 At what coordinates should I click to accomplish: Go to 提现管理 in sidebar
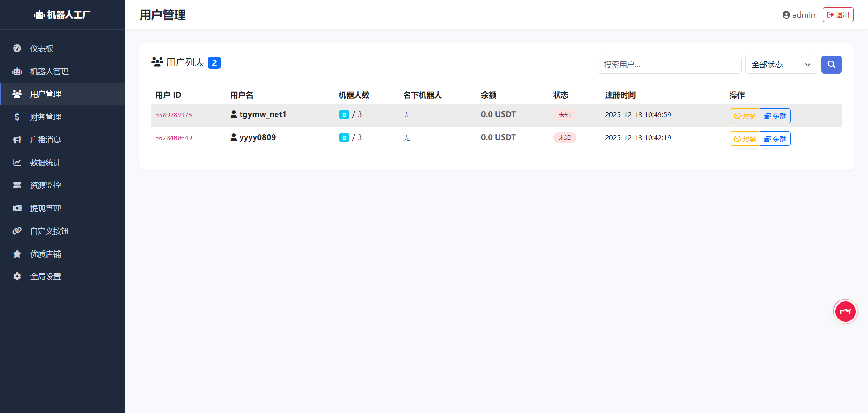coord(45,208)
